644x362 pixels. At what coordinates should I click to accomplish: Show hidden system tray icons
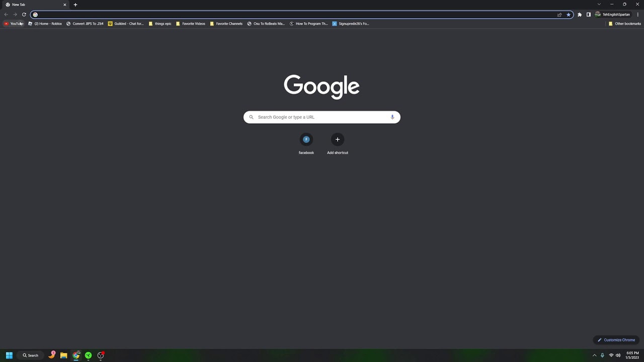(x=594, y=355)
